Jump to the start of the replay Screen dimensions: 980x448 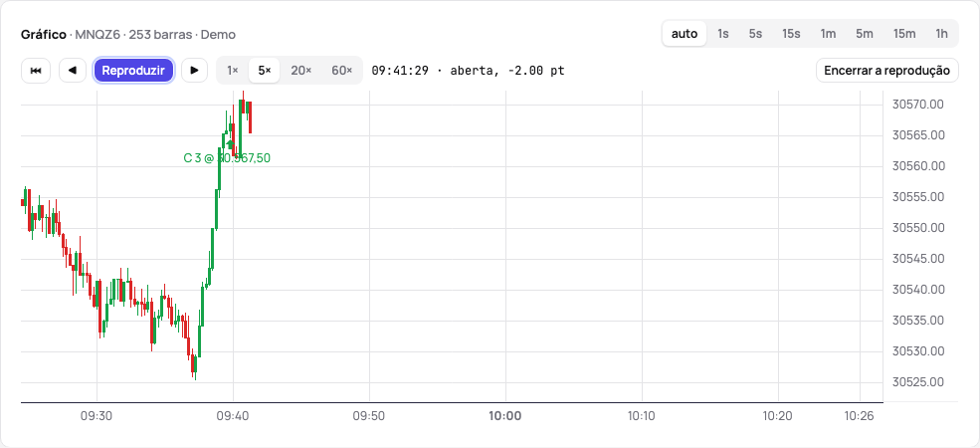pos(36,71)
